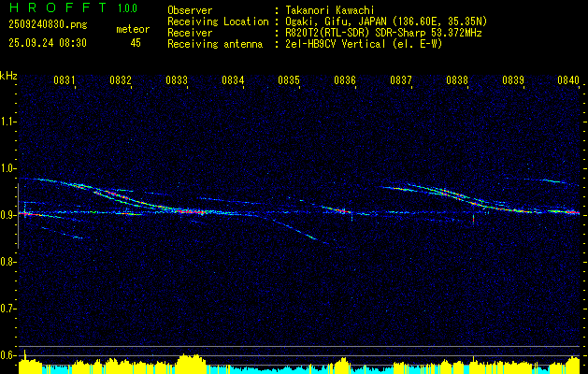
Task: Click the 0838 time axis marker
Action: point(457,79)
